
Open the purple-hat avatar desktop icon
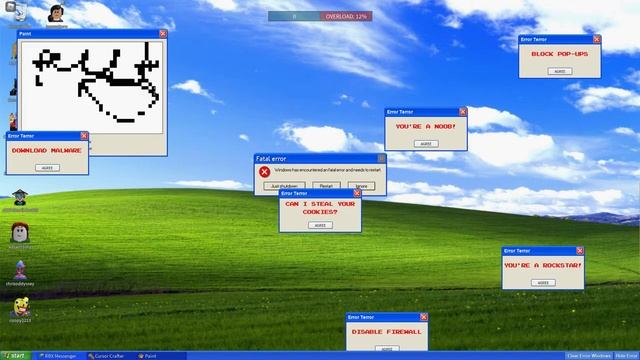click(x=20, y=270)
